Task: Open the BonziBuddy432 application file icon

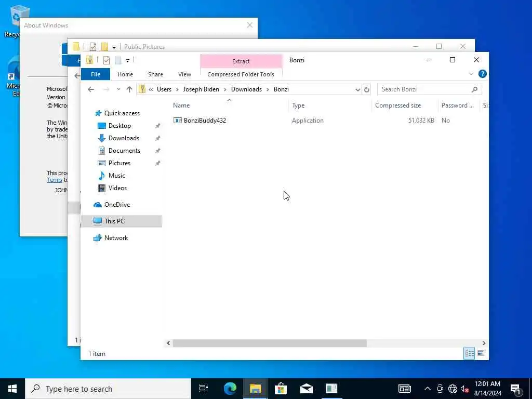Action: point(178,120)
